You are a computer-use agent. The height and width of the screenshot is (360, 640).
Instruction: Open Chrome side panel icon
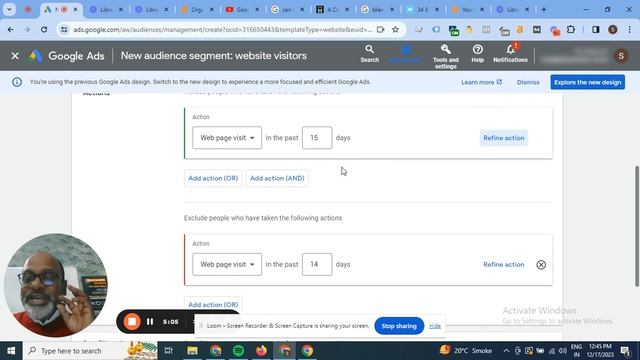596,29
